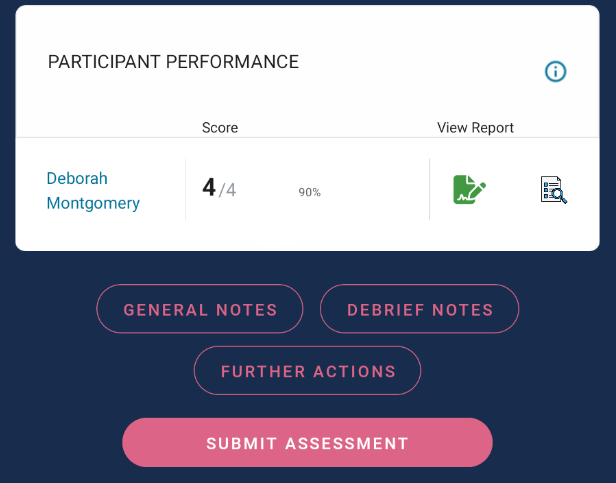Click the surname Montgomery
Image resolution: width=616 pixels, height=483 pixels.
pos(93,204)
